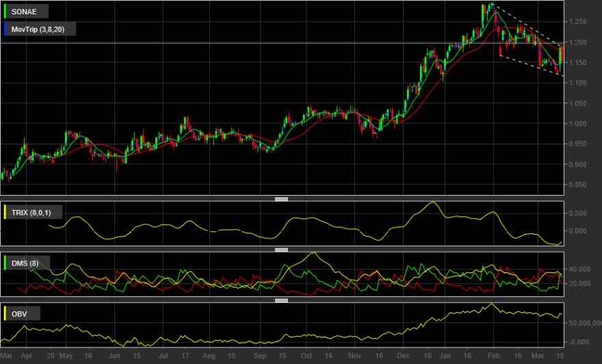Select the DMS (8) indicator label
The height and width of the screenshot is (364, 602).
click(25, 263)
